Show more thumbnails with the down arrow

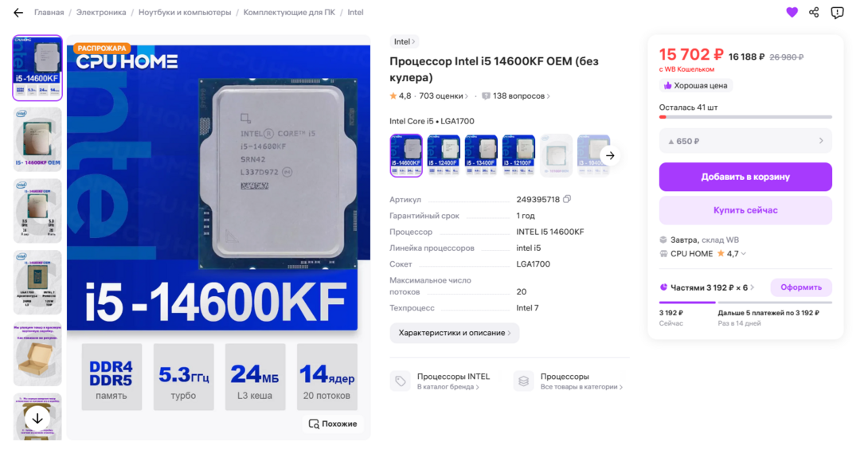(x=37, y=418)
